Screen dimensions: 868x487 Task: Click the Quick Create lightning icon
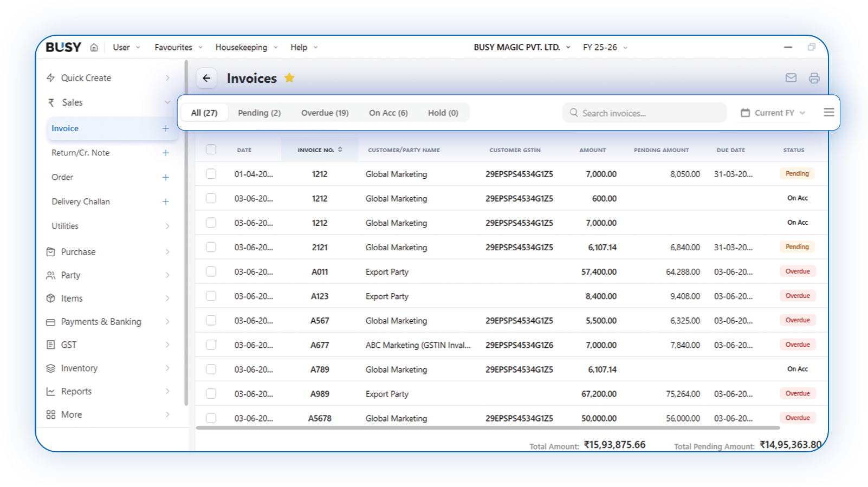tap(51, 77)
